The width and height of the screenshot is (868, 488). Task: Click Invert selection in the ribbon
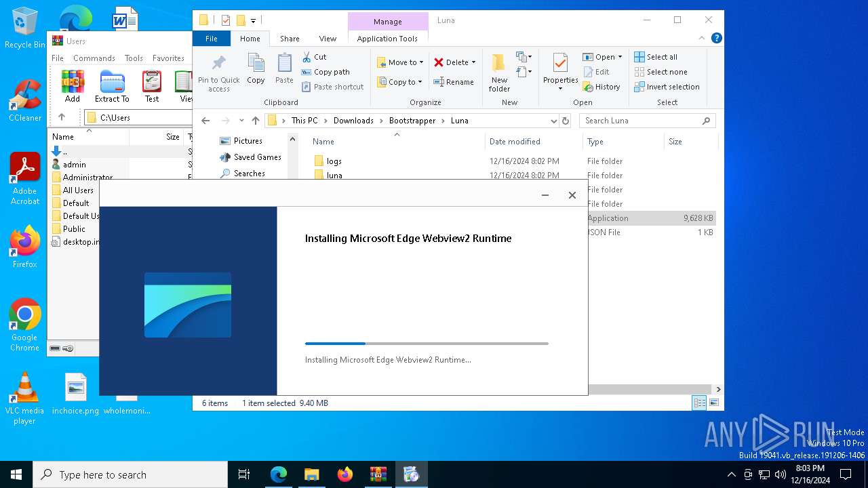point(667,87)
